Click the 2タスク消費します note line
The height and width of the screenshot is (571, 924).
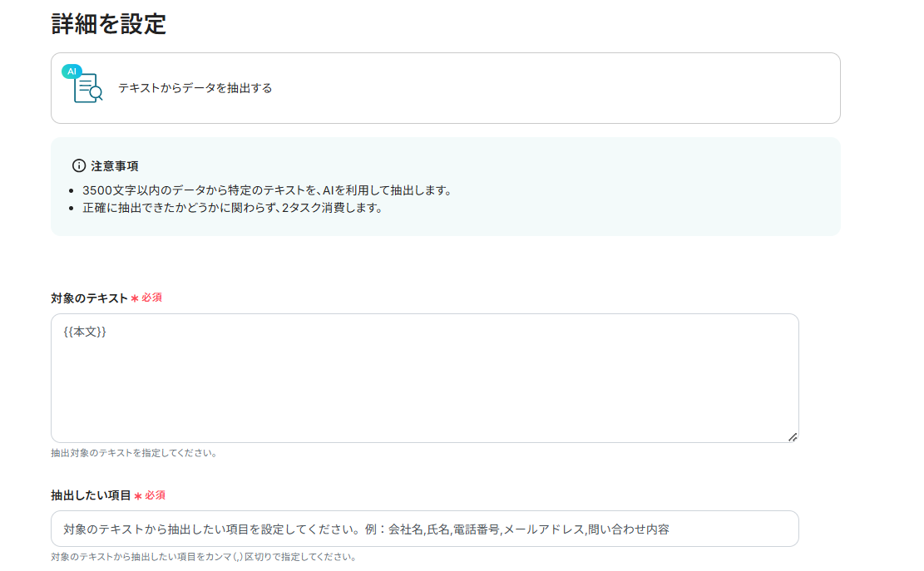click(x=233, y=208)
